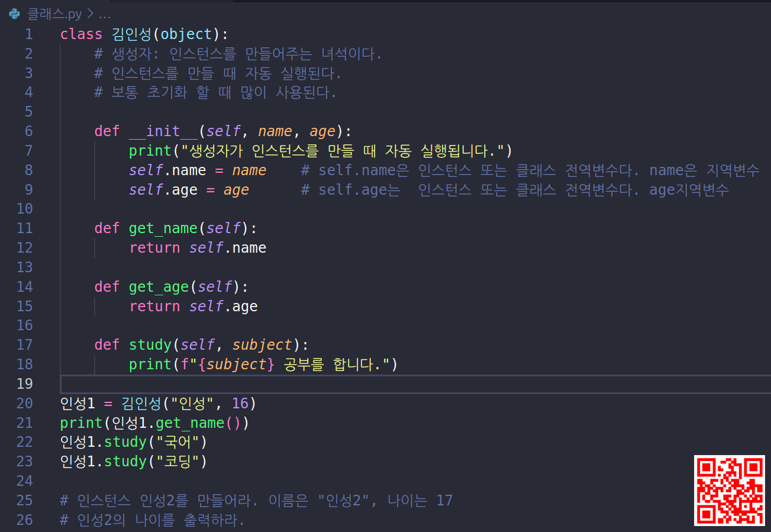
Task: Click the QR code image
Action: [730, 491]
